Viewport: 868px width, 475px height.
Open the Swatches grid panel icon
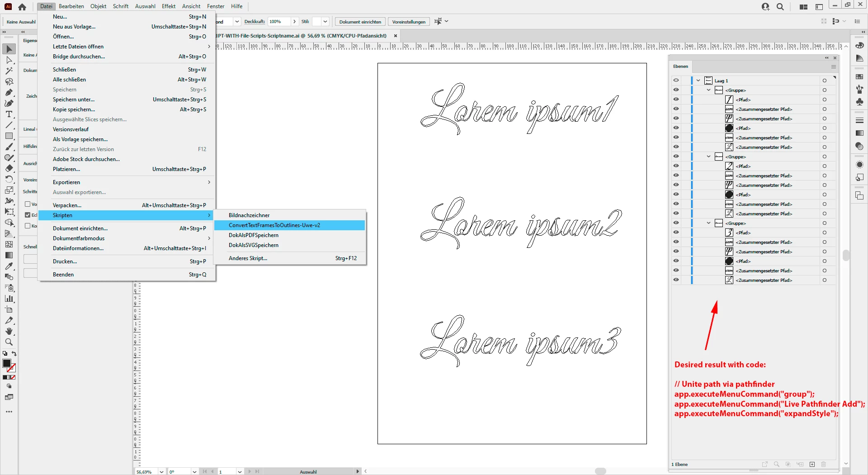click(x=859, y=77)
